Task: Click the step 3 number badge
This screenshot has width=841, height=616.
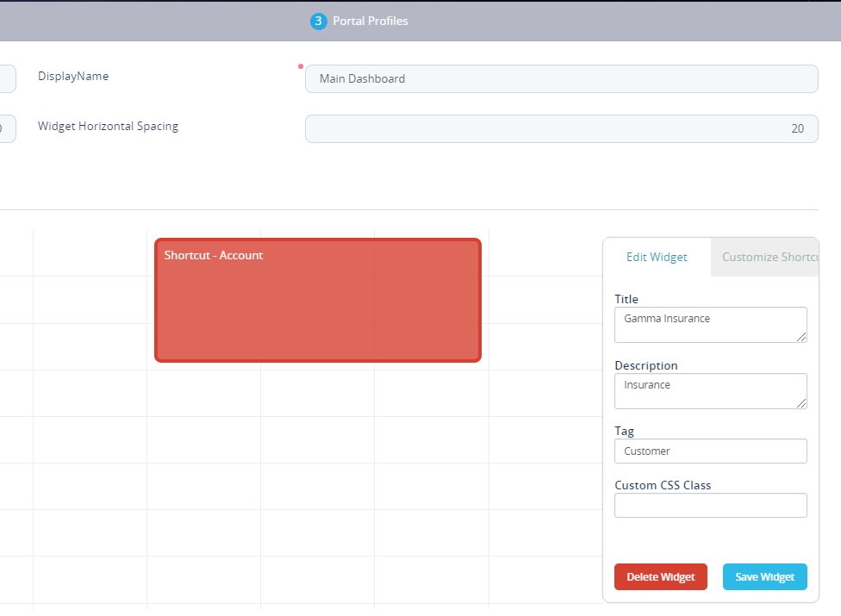Action: (x=318, y=21)
